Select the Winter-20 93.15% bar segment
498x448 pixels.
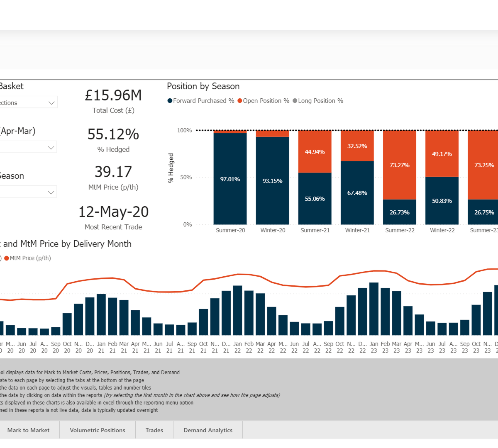click(272, 180)
